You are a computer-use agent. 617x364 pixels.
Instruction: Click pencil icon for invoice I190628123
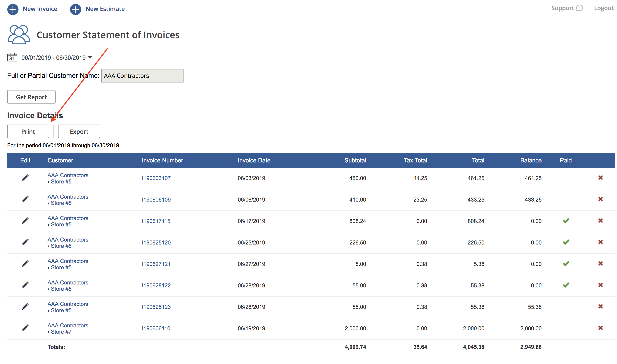(25, 306)
